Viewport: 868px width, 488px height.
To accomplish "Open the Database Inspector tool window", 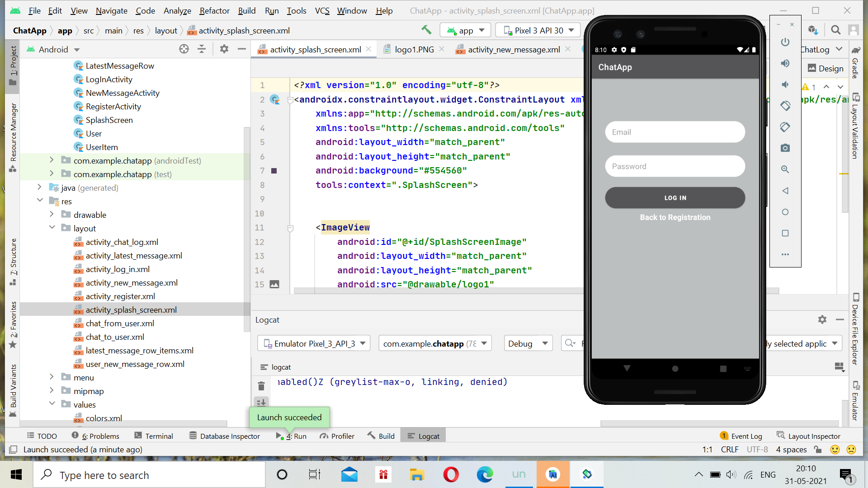I will [225, 436].
